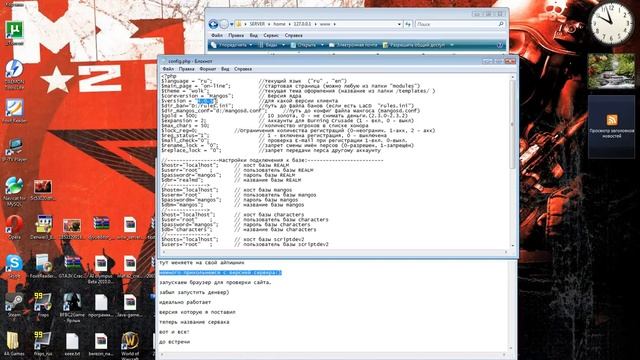Launch DAEMON Tools Lite from desktop
This screenshot has height=360, width=640.
click(15, 74)
